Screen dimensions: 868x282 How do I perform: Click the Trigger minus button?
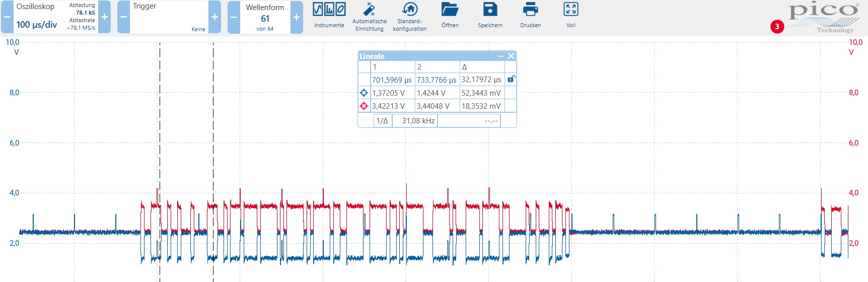click(124, 17)
